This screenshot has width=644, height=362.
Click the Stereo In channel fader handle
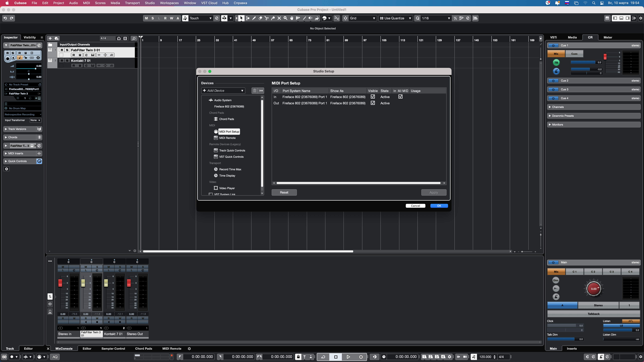click(60, 283)
